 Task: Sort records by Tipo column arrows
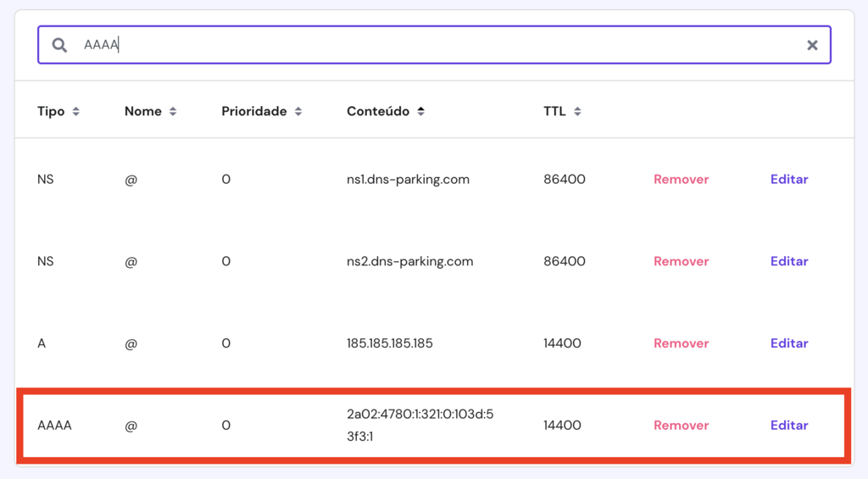[76, 112]
